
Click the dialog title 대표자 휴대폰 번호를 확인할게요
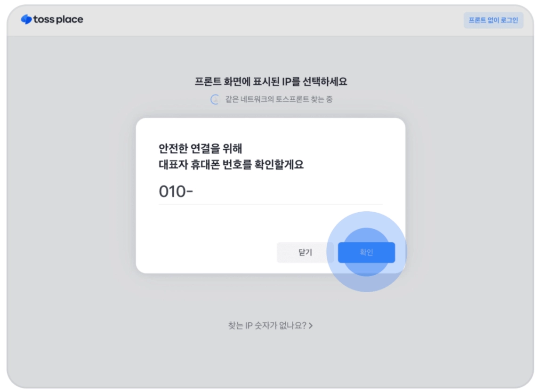[231, 165]
